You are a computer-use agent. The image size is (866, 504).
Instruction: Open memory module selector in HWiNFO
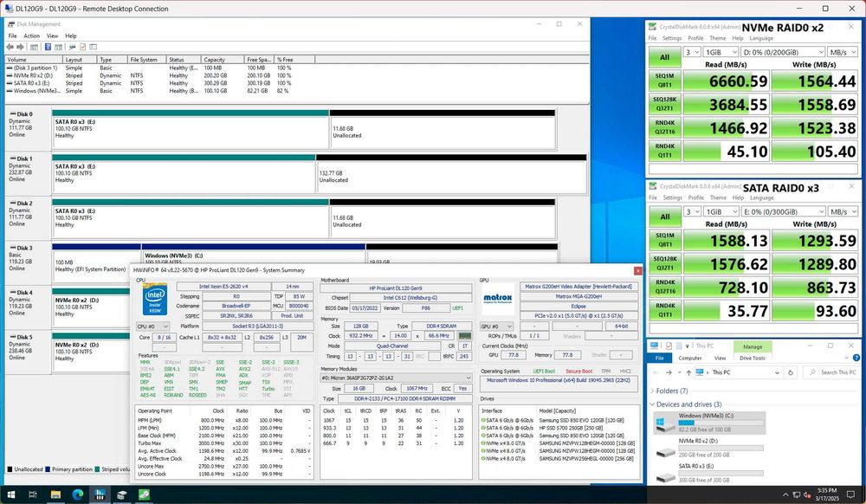point(396,378)
